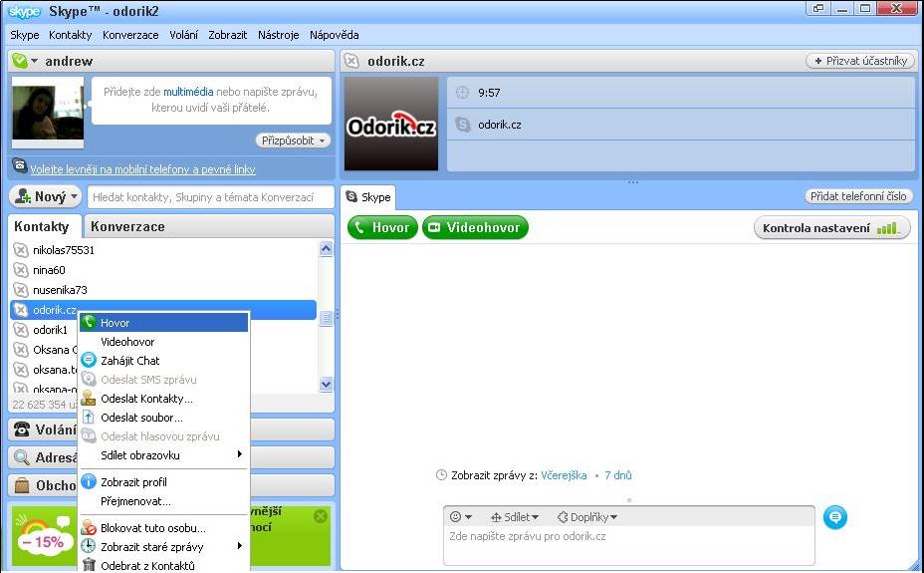Show messages from Včerejška link

[x=564, y=475]
